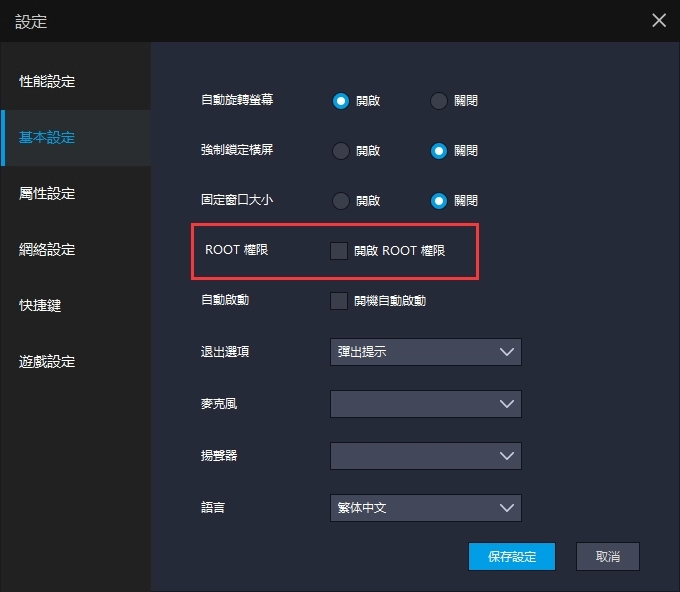Go to 快捷鍵 settings tab

pyautogui.click(x=40, y=305)
